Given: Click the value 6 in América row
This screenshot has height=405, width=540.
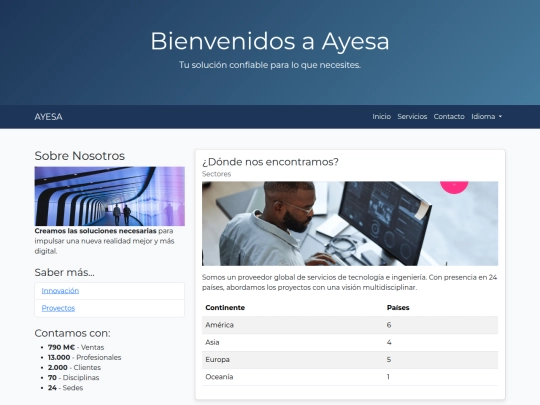Looking at the screenshot, I should [x=389, y=325].
